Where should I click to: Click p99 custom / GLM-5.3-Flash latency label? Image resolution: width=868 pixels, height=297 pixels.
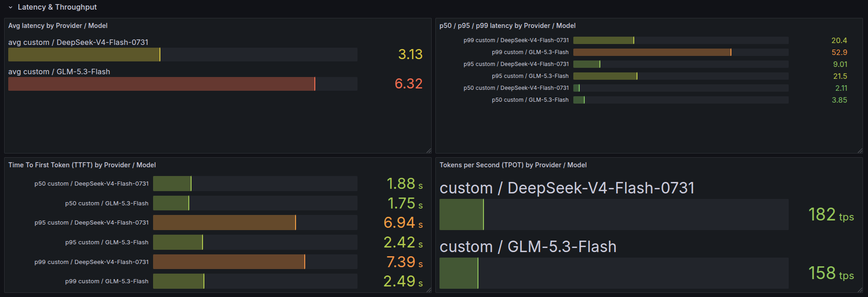[x=530, y=52]
